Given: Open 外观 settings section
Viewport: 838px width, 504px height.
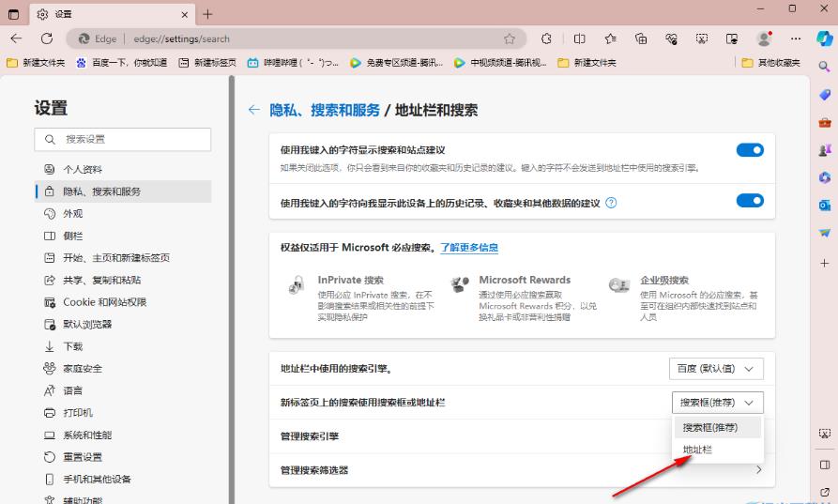Looking at the screenshot, I should (x=123, y=214).
